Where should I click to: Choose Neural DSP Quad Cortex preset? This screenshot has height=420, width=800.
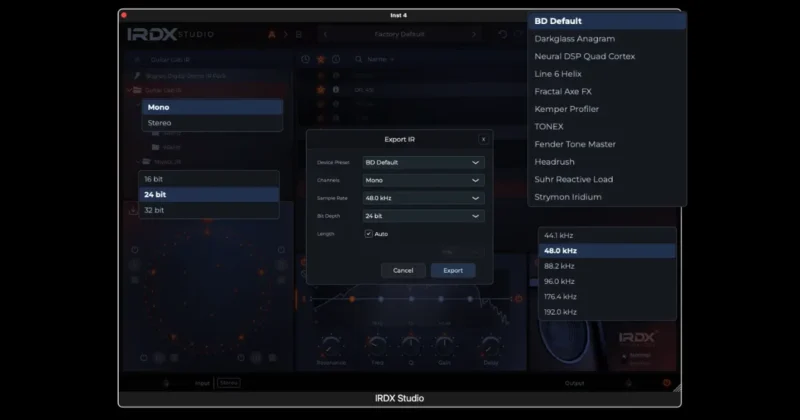[607, 56]
